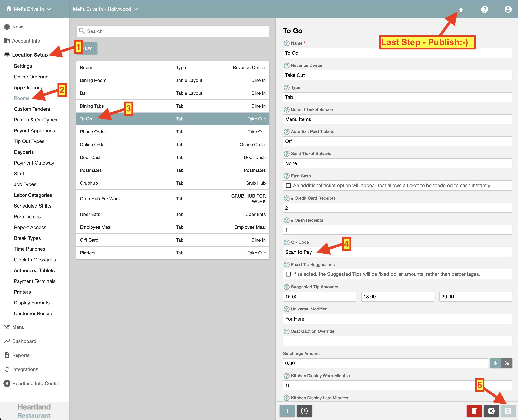This screenshot has height=420, width=518.
Task: Click help icon next to Seat Caption Override
Action: coord(286,331)
